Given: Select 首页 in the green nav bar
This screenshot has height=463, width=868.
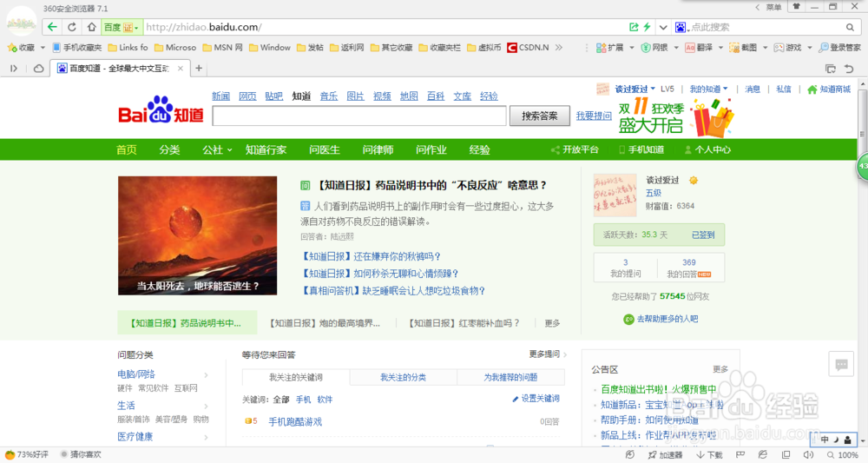Looking at the screenshot, I should point(126,149).
